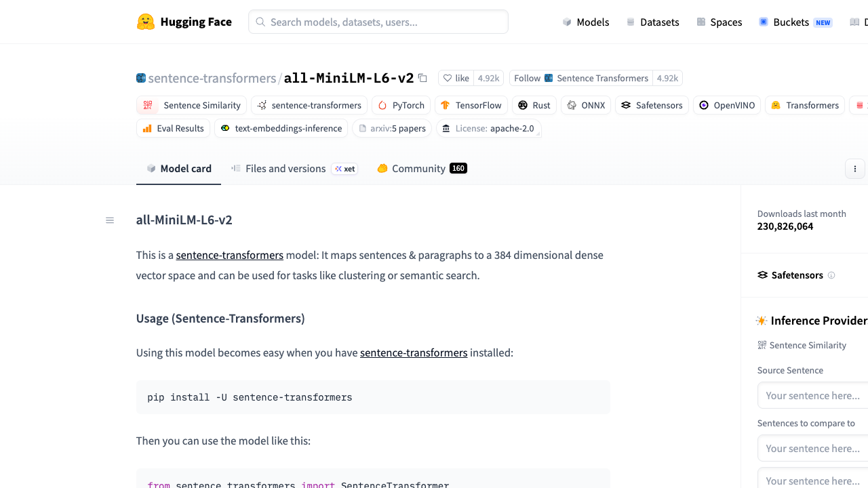The width and height of the screenshot is (868, 488).
Task: Click the ONNX logo icon
Action: point(572,105)
